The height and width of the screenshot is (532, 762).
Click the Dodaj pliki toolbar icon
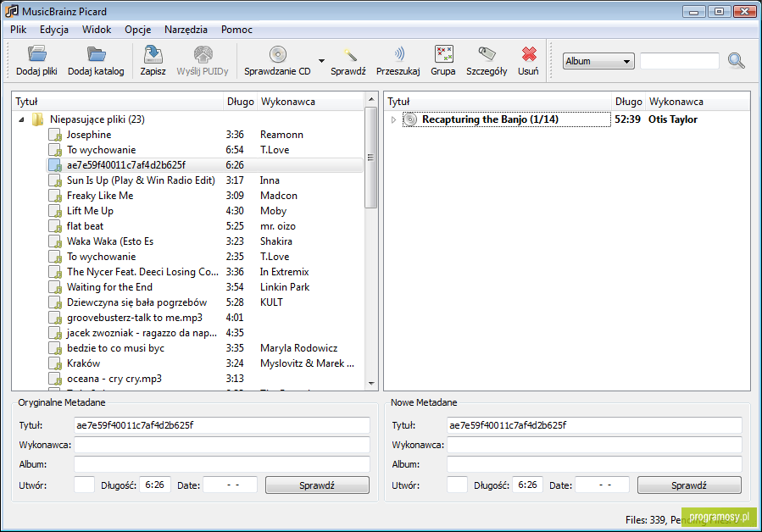click(x=37, y=54)
